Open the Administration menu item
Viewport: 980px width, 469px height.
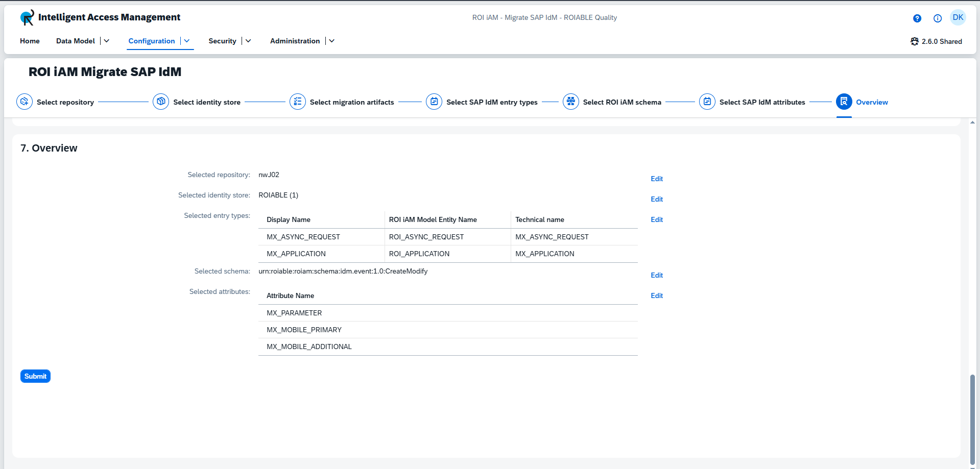click(295, 41)
